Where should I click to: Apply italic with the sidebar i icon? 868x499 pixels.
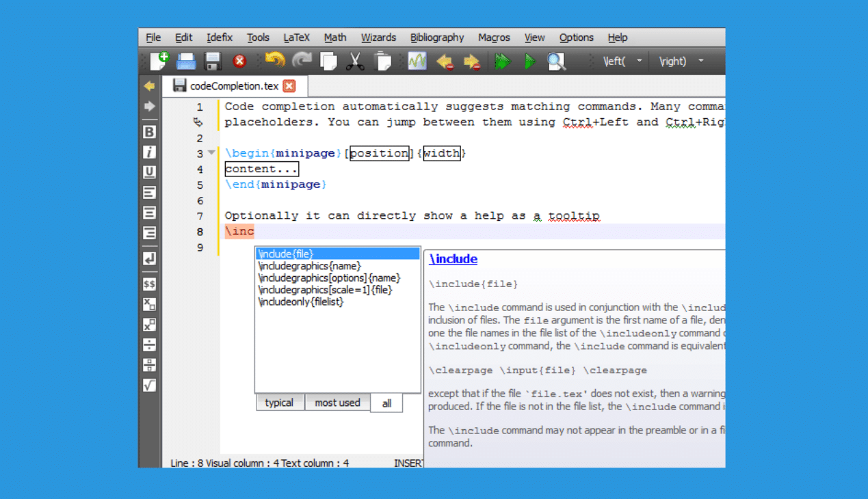point(149,152)
